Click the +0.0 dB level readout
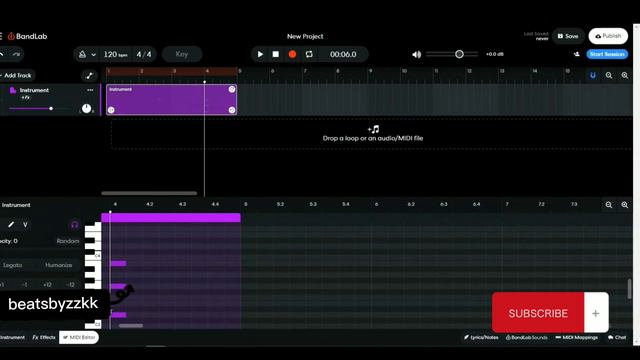Screen dimensions: 640x360 pos(495,54)
